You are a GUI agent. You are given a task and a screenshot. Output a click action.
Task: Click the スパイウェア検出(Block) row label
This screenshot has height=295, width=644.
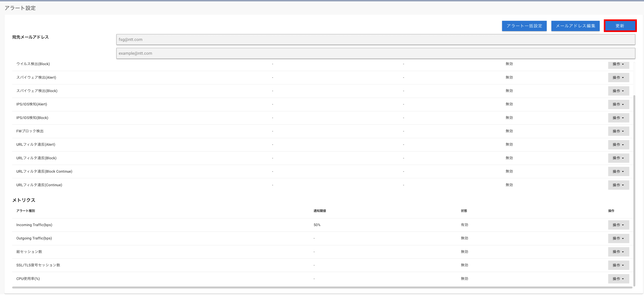(37, 91)
